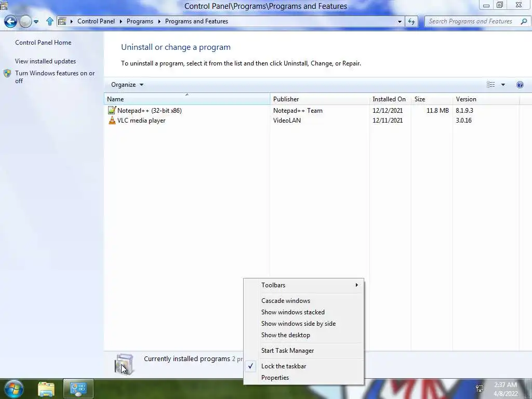Click version 8.1.9.3
The image size is (532, 399).
click(x=464, y=111)
